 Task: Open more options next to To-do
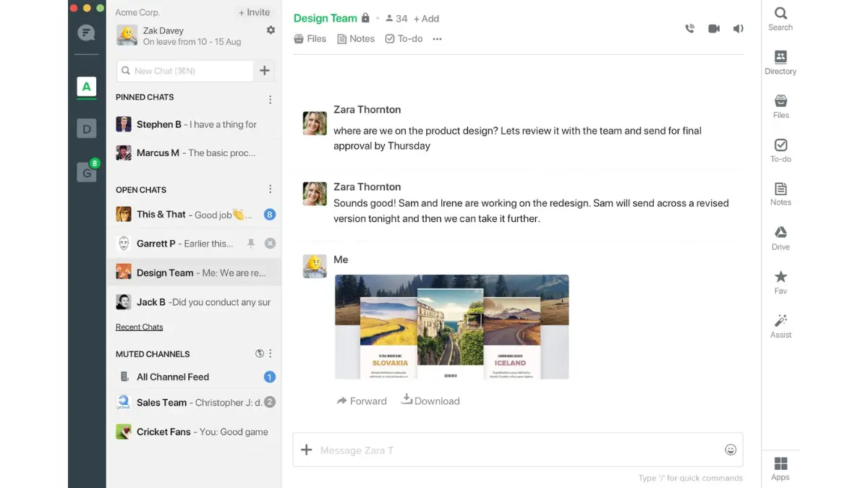pyautogui.click(x=437, y=39)
